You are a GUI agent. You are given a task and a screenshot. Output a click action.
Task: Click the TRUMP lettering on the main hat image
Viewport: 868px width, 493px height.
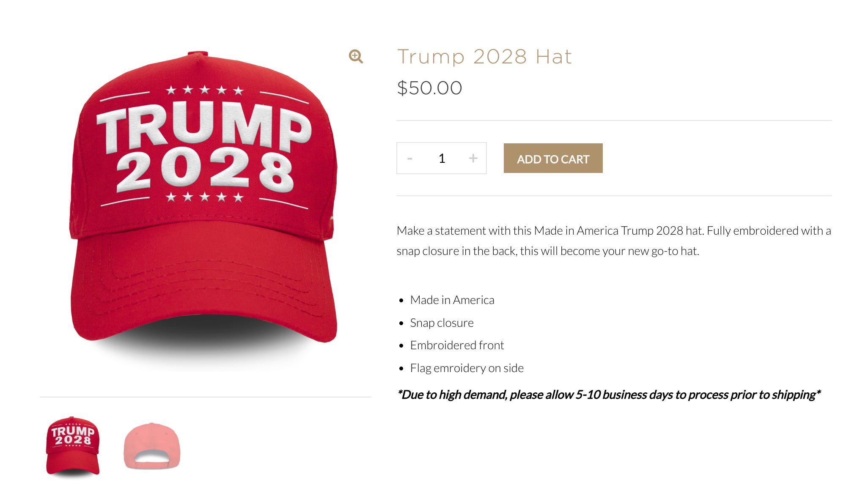(x=204, y=126)
